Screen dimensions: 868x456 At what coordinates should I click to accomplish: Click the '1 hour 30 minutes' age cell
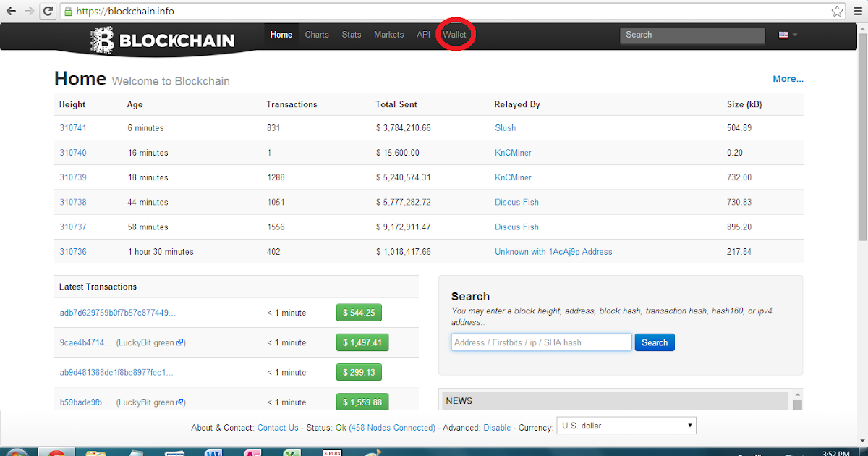coord(161,252)
